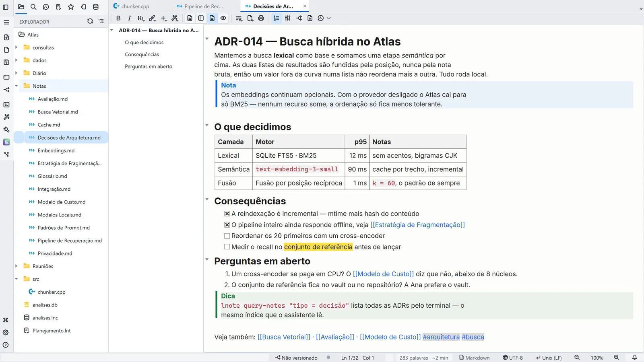This screenshot has height=362, width=644.
Task: Check 'Reordenar os 20 primeiros' checkbox
Action: (x=227, y=236)
